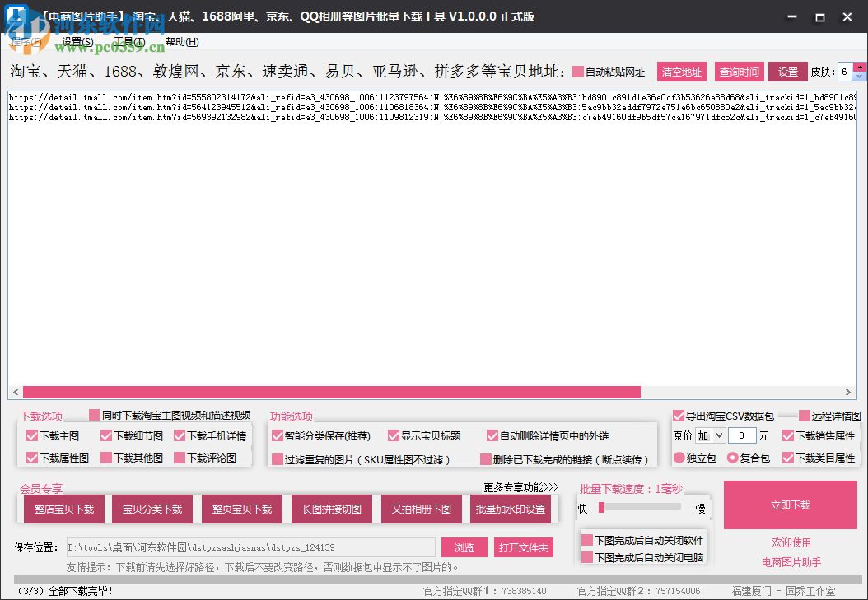Image resolution: width=868 pixels, height=600 pixels.
Task: Open the 原价 加 dropdown
Action: [710, 435]
